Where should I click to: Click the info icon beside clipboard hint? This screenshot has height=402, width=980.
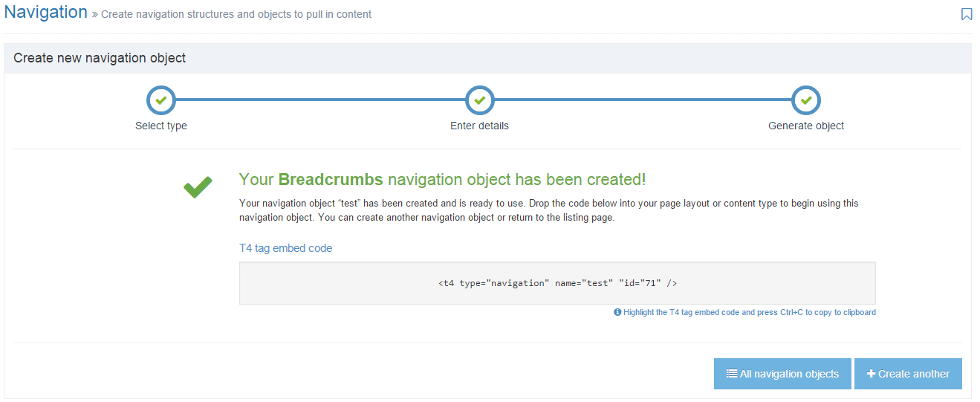click(x=617, y=313)
